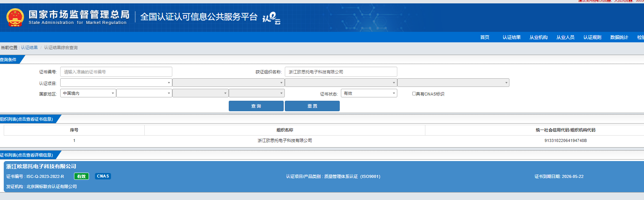The height and width of the screenshot is (200, 644).
Task: Click row number 1 in organization list
Action: pyautogui.click(x=74, y=140)
